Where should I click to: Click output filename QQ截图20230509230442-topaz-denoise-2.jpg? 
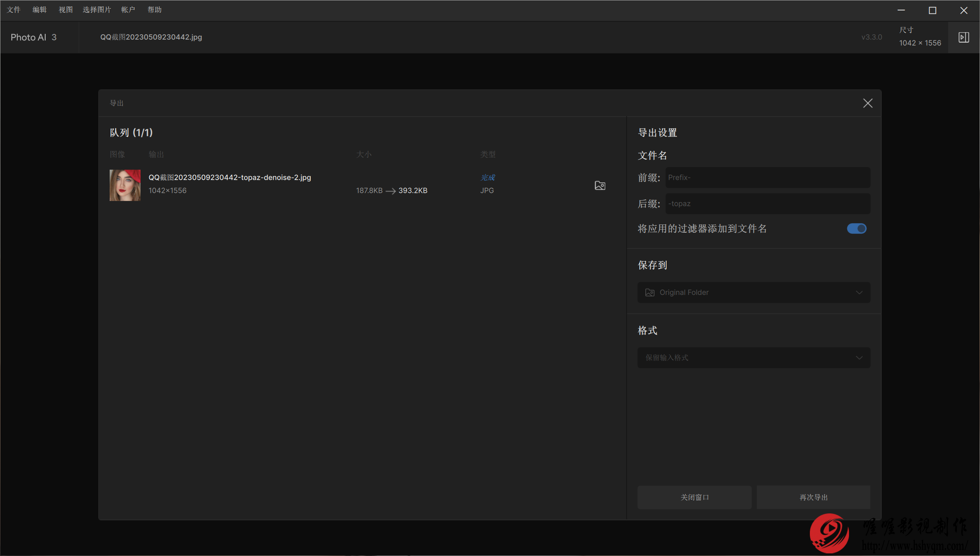[230, 178]
